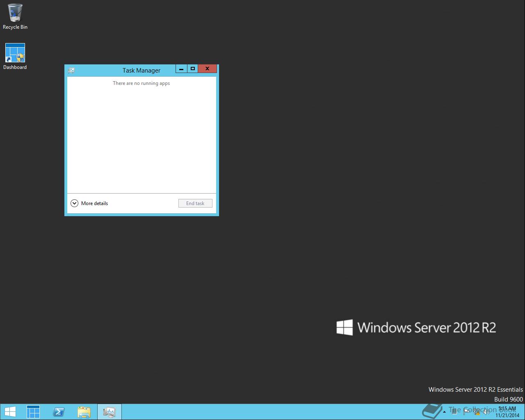The image size is (525, 420).
Task: Select the Dashboard desktop shortcut
Action: 15,57
